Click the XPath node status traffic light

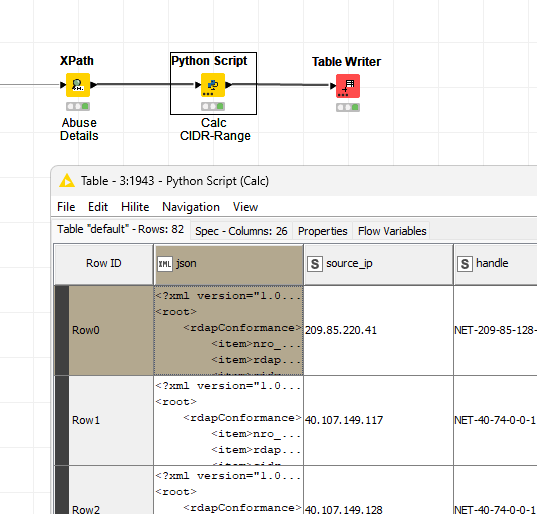(78, 106)
